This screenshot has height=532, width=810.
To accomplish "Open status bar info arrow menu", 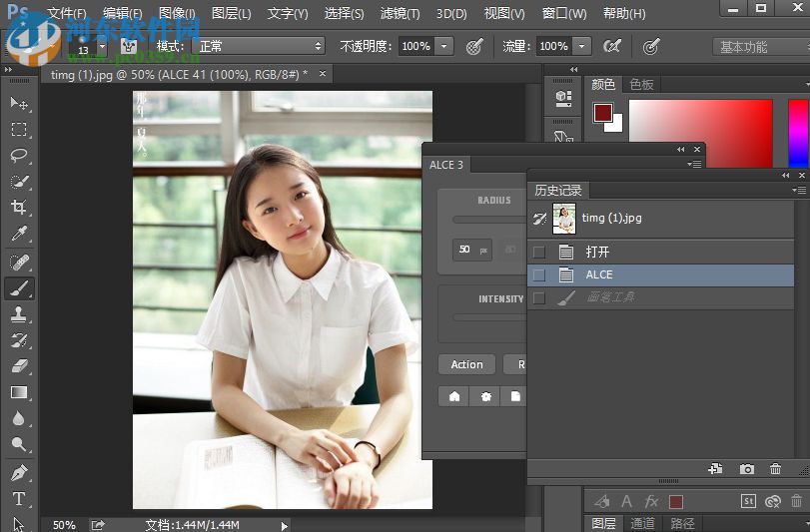I will (284, 526).
